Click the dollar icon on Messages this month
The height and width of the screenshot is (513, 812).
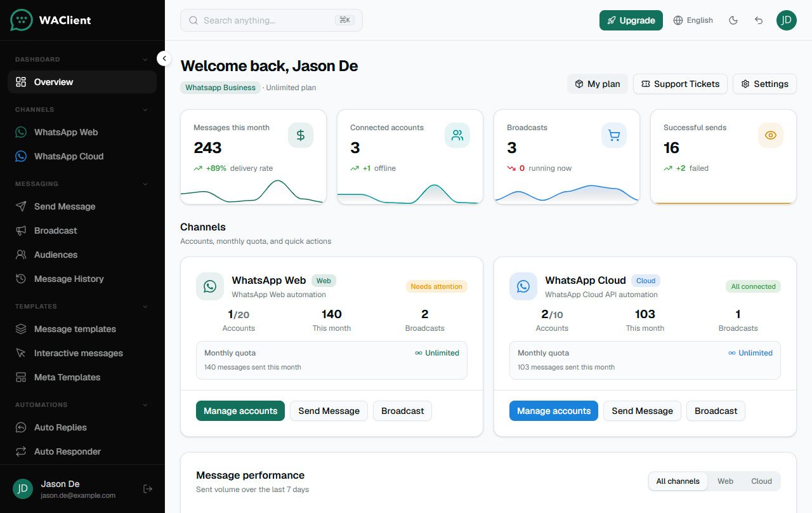point(301,135)
